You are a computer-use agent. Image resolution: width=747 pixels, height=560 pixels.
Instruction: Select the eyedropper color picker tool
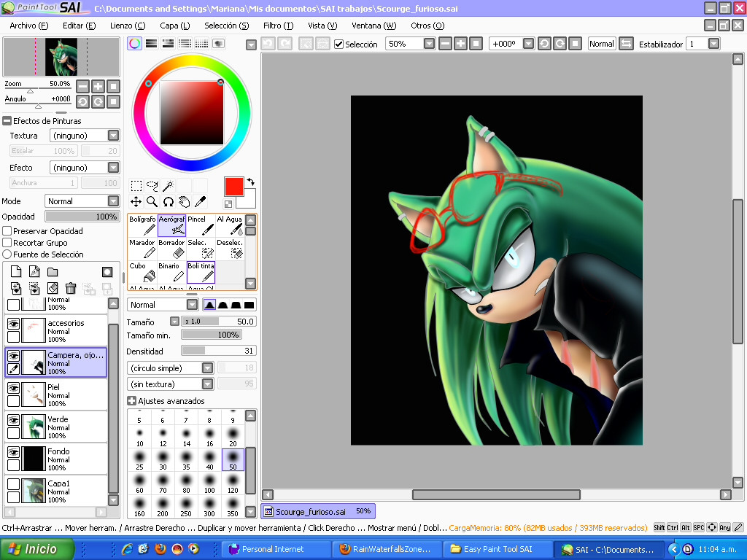coord(201,202)
